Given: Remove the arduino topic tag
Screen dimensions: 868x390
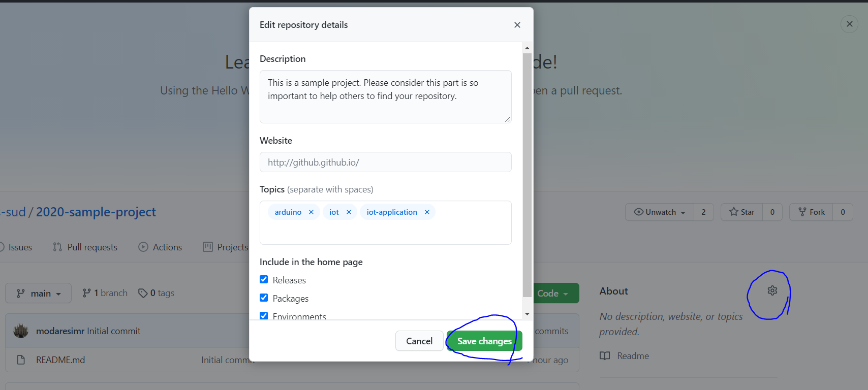Looking at the screenshot, I should click(311, 212).
